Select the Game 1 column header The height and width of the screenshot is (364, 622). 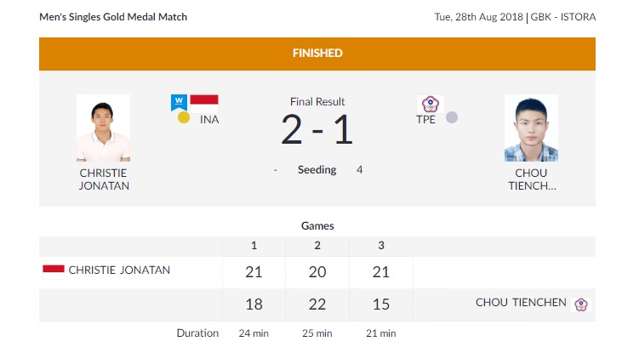coord(254,245)
